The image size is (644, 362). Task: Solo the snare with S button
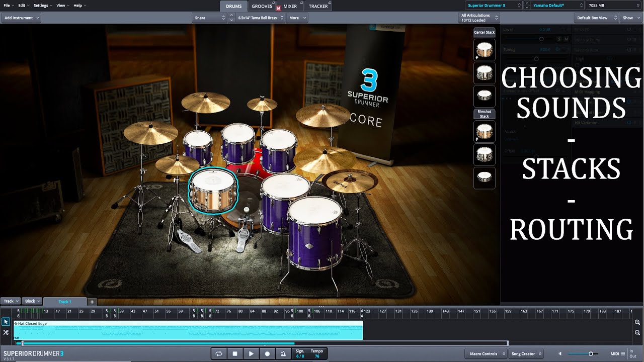point(559,39)
